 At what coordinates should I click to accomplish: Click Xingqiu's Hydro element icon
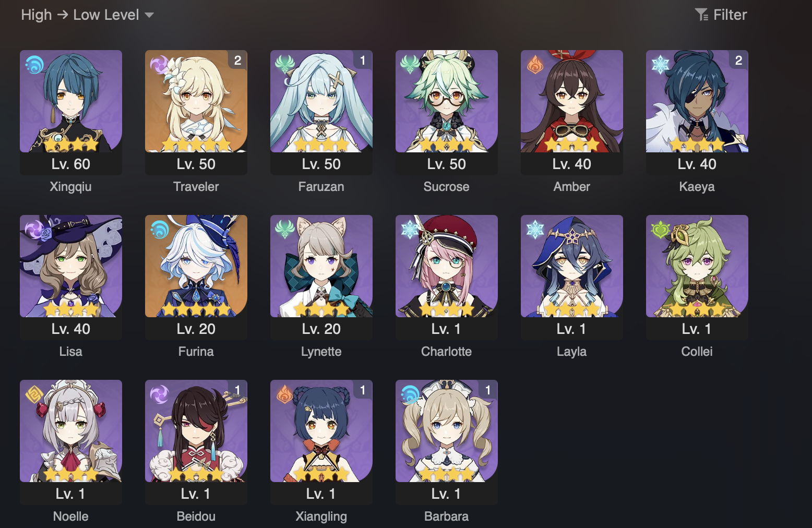pos(34,65)
